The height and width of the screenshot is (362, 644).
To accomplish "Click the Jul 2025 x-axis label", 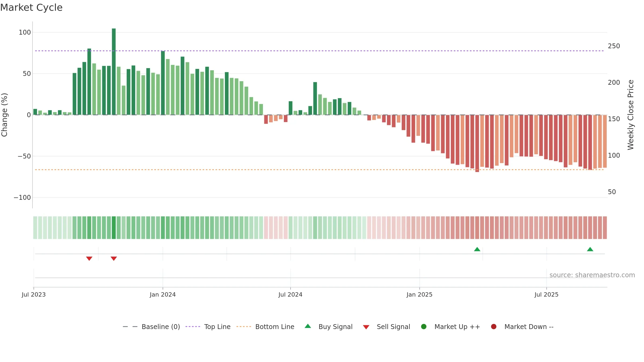I will pyautogui.click(x=546, y=295).
